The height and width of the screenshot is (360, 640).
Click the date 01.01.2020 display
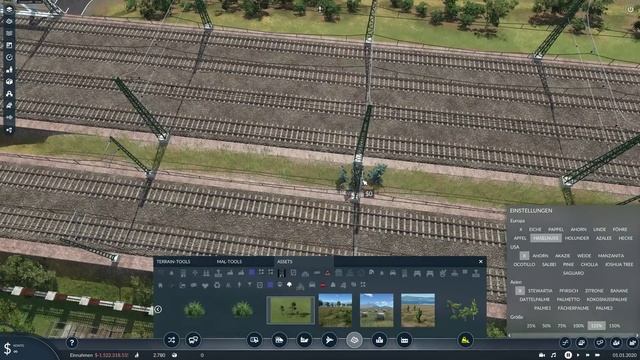[x=624, y=356]
